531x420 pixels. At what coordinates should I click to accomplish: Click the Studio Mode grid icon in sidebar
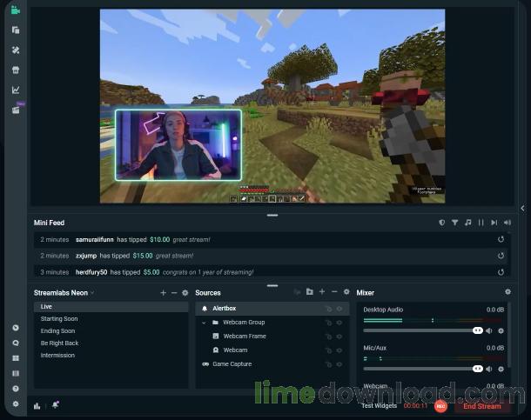(16, 358)
